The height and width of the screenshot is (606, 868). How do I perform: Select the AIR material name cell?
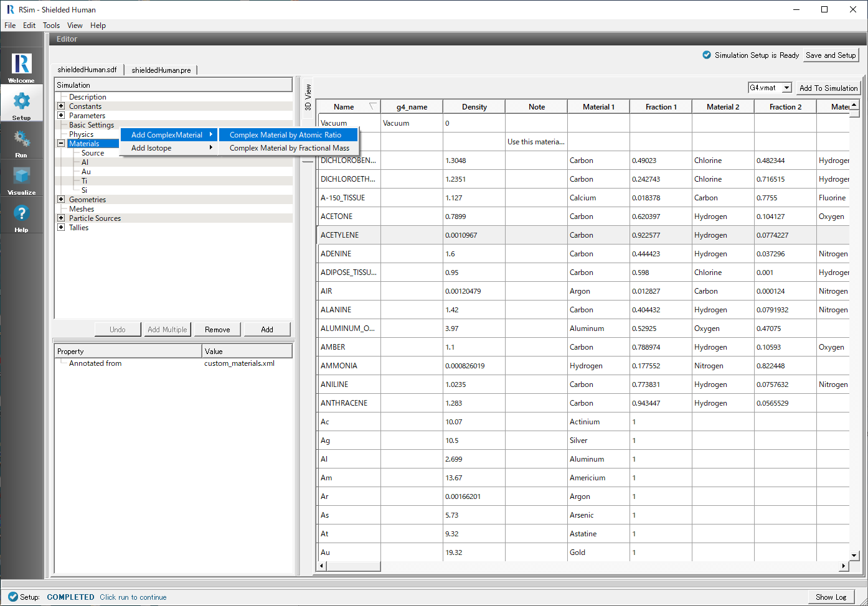tap(349, 291)
